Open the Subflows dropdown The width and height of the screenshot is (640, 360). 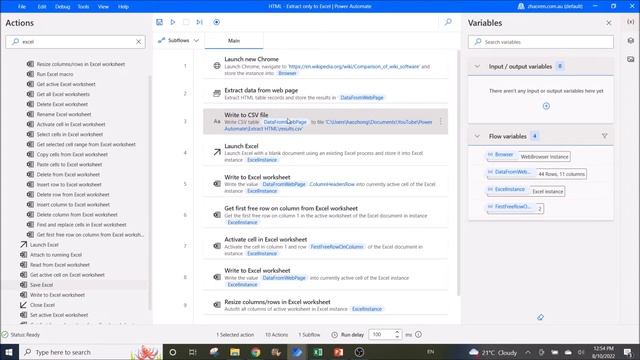[x=178, y=40]
